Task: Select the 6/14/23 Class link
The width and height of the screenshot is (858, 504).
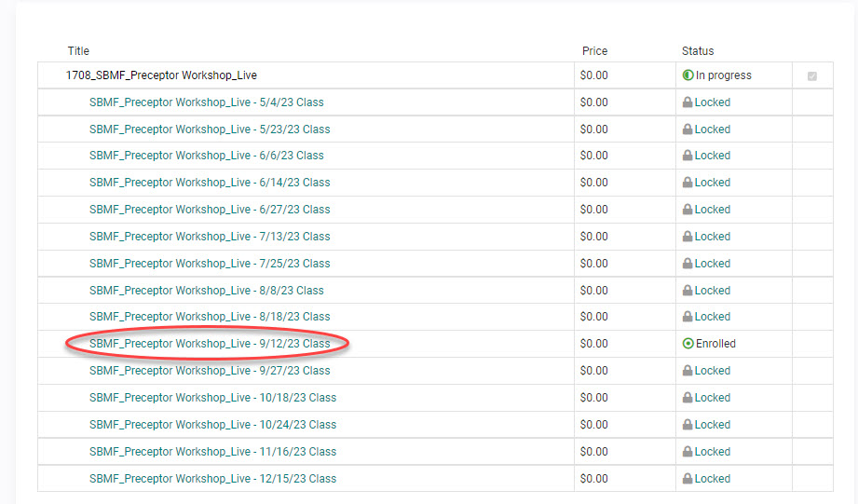Action: point(210,183)
